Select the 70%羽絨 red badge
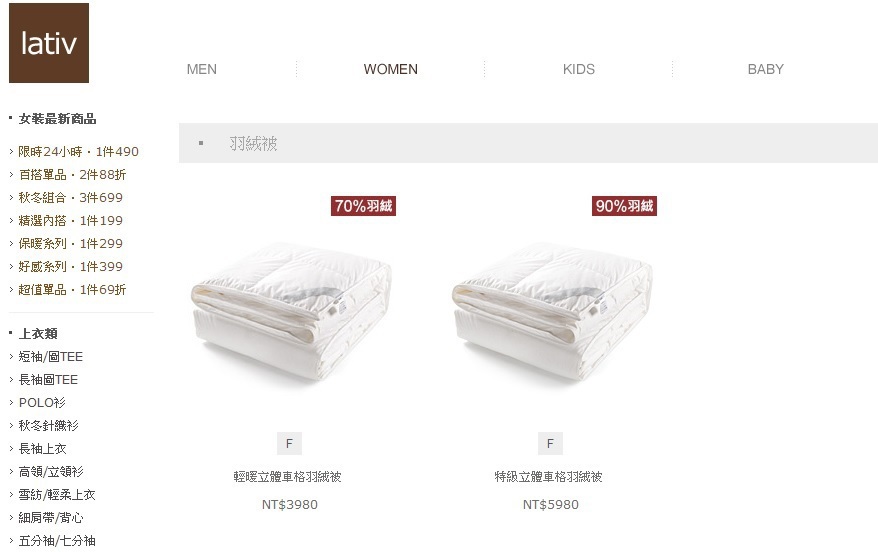This screenshot has height=552, width=878. [x=363, y=206]
